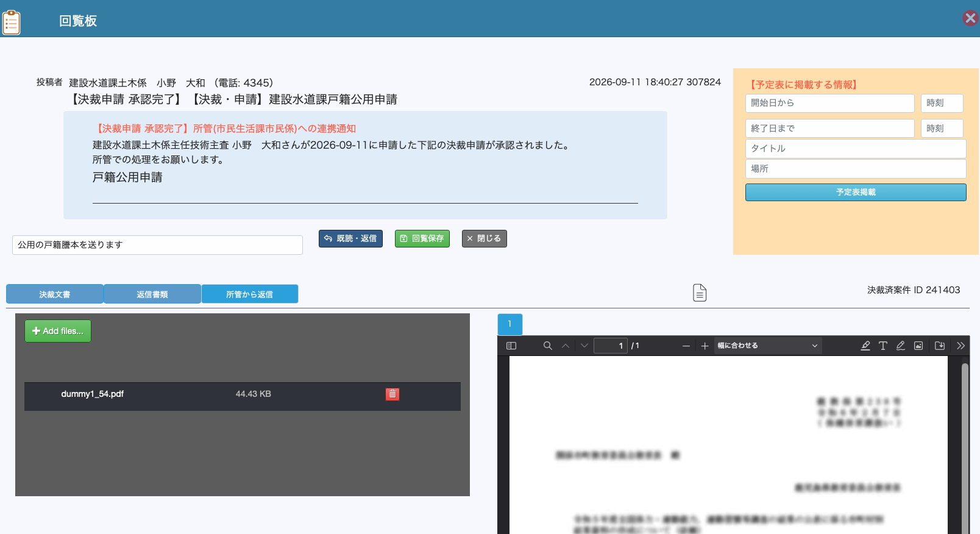Screen dimensions: 980x534
Task: Go to previous PDF page
Action: click(x=566, y=346)
